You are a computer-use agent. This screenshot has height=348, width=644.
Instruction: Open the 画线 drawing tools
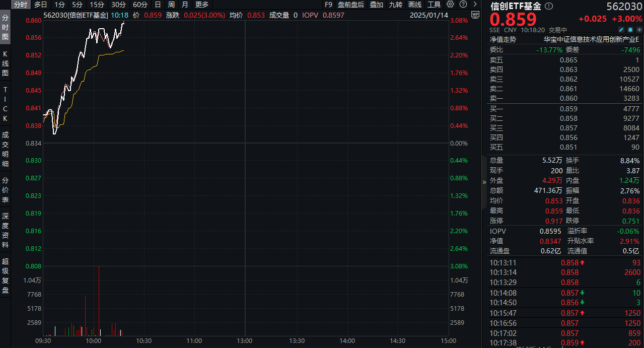click(x=415, y=5)
